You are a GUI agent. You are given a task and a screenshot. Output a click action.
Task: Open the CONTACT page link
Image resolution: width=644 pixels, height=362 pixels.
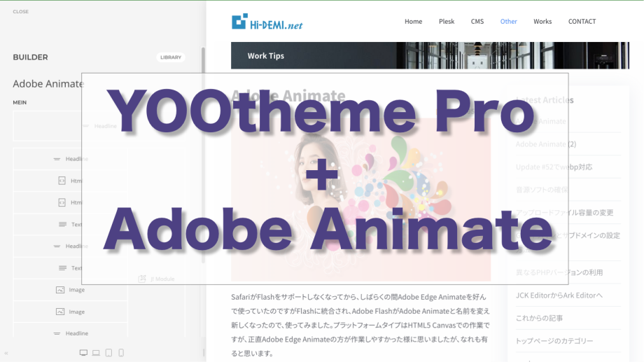pos(582,22)
